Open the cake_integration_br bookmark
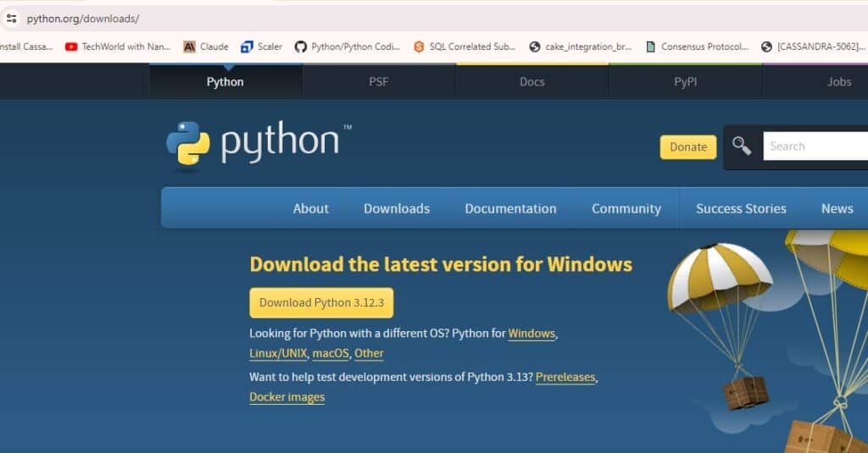This screenshot has height=453, width=868. tap(580, 47)
